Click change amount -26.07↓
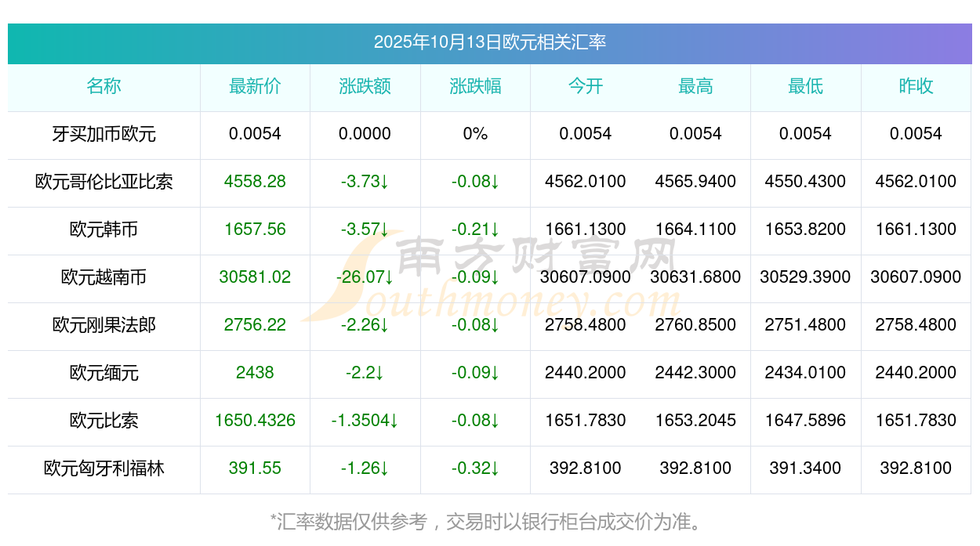 coord(365,277)
